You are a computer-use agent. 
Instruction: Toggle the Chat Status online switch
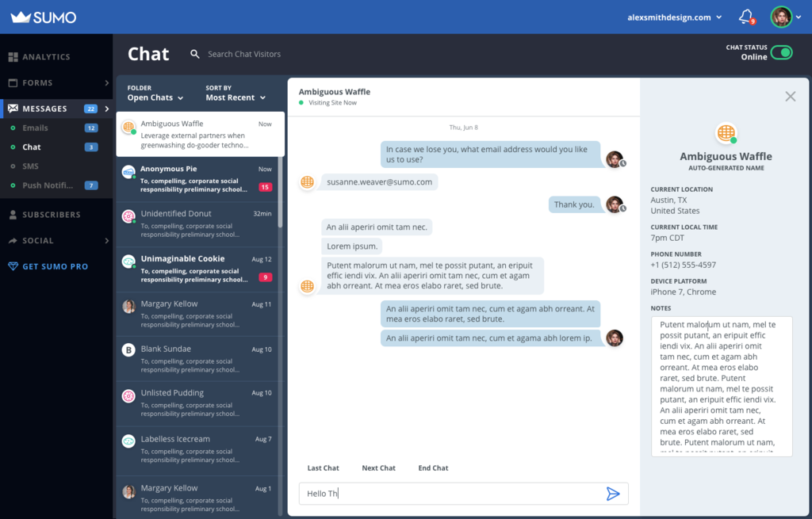tap(781, 53)
